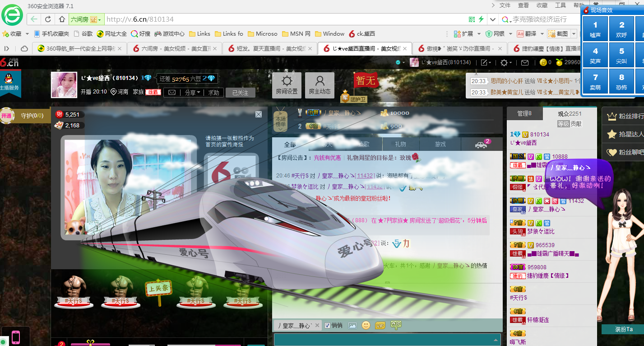Click the 粉丝排行 crown icon
The height and width of the screenshot is (346, 644).
612,117
